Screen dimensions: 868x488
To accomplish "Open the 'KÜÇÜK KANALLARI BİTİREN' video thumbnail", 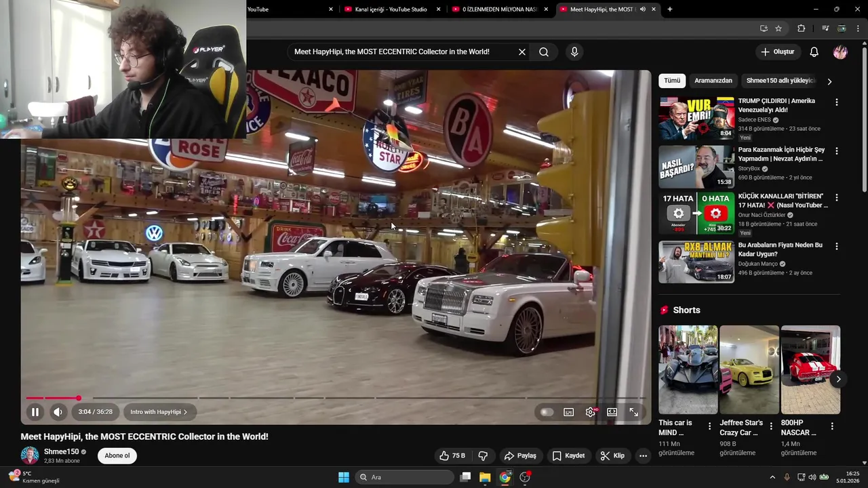I will [x=696, y=213].
